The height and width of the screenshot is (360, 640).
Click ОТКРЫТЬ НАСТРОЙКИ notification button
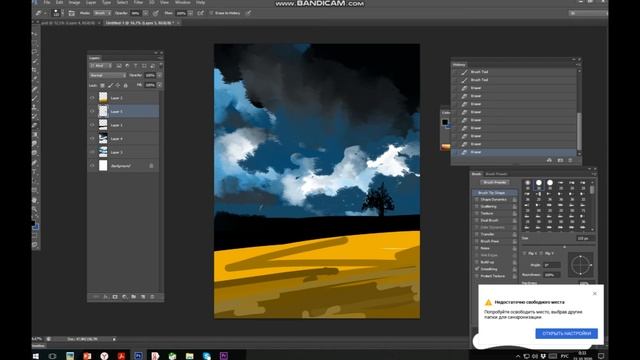click(567, 333)
